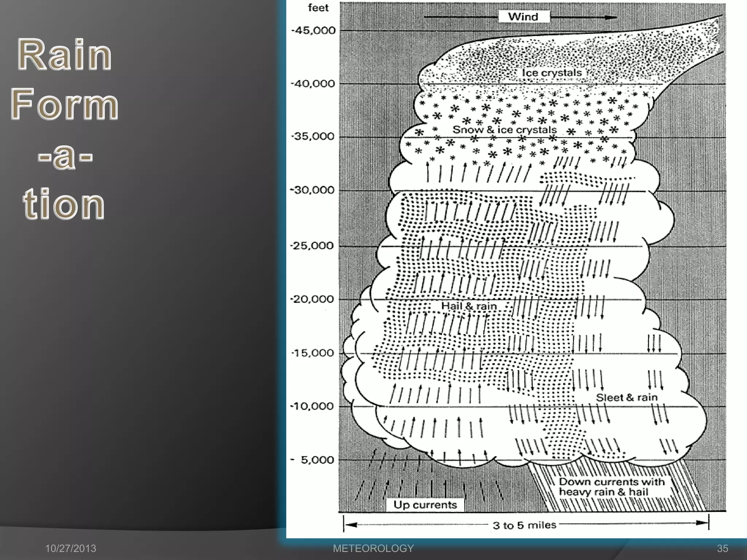Click slide number 35 in footer
Image resolution: width=747 pixels, height=560 pixels.
(x=722, y=548)
